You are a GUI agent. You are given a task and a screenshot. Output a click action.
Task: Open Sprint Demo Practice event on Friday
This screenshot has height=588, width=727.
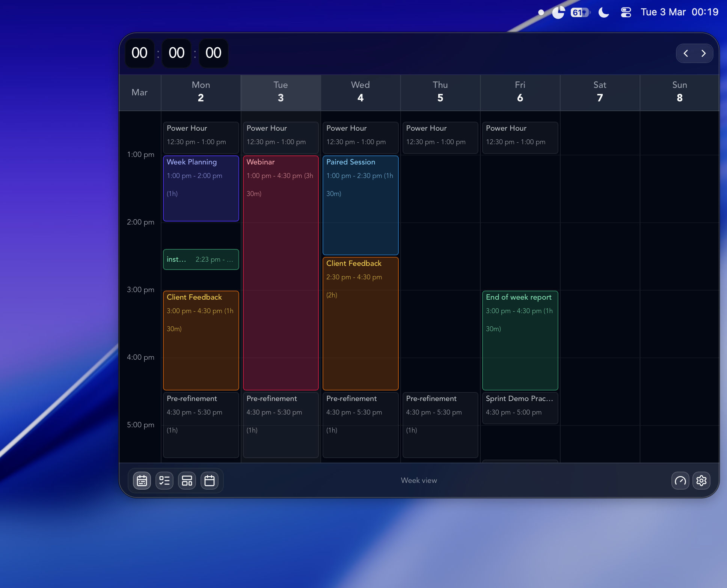(520, 407)
